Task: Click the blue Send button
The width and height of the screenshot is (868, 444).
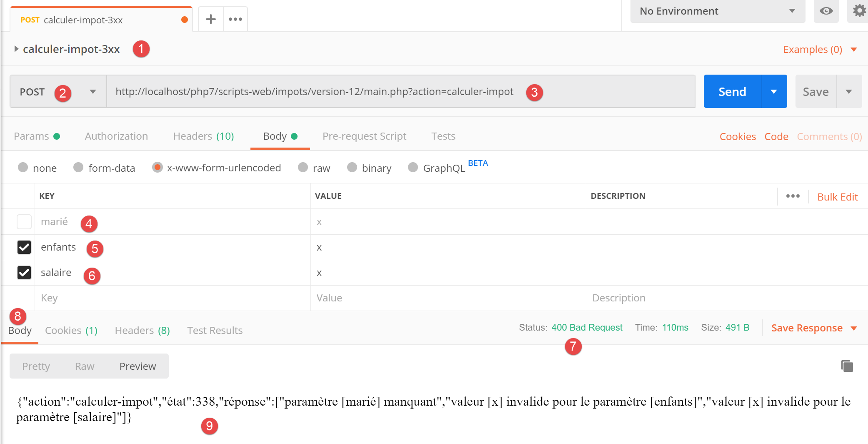Action: [x=732, y=92]
